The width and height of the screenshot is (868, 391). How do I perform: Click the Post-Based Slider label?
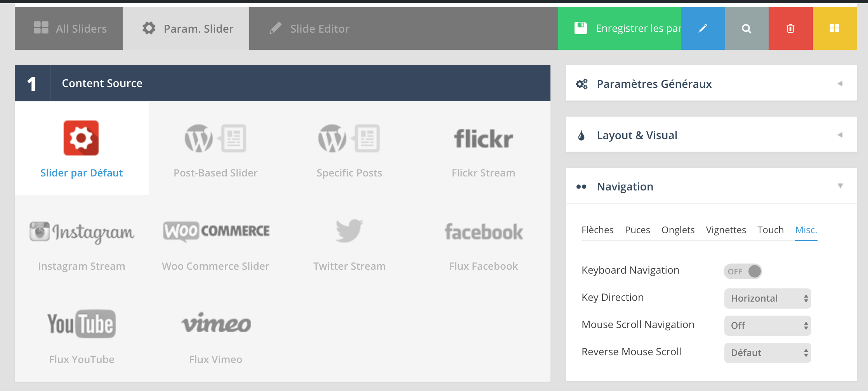pyautogui.click(x=215, y=173)
